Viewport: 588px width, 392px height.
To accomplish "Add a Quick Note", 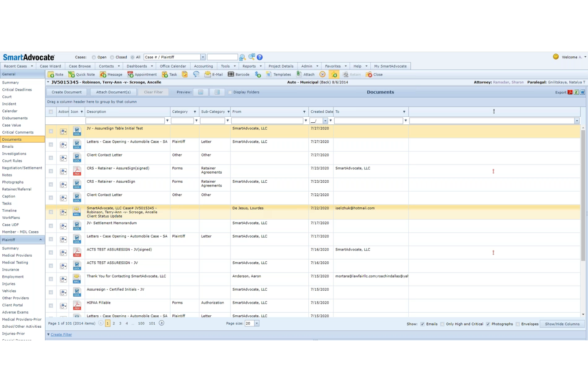I will (x=81, y=74).
